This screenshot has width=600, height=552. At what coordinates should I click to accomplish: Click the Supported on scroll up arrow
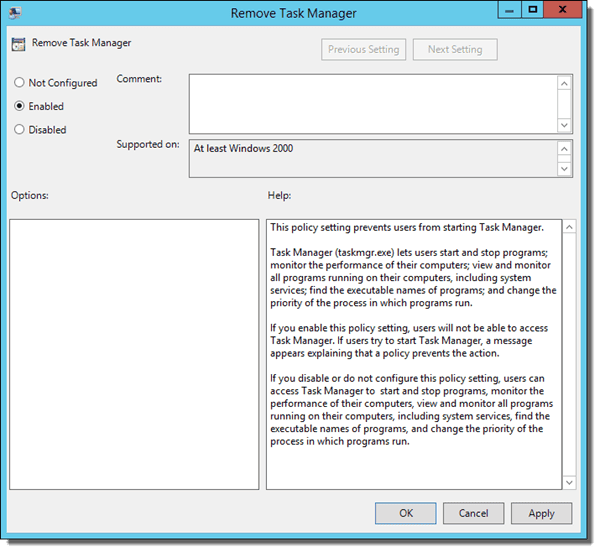coord(564,149)
